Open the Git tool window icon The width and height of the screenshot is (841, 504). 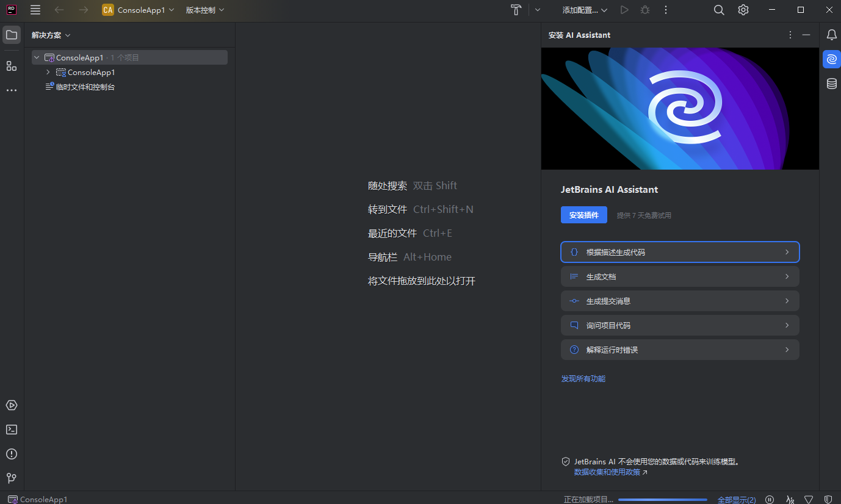click(12, 478)
